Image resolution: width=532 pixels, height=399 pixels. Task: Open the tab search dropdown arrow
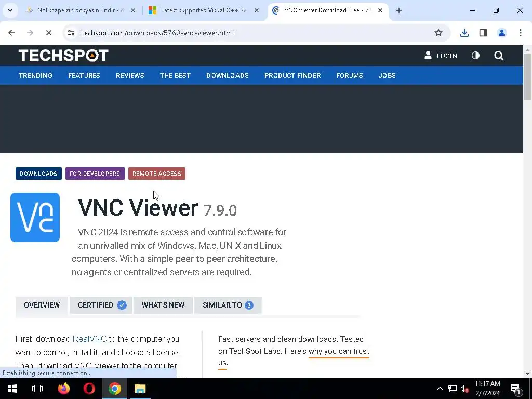pos(10,10)
